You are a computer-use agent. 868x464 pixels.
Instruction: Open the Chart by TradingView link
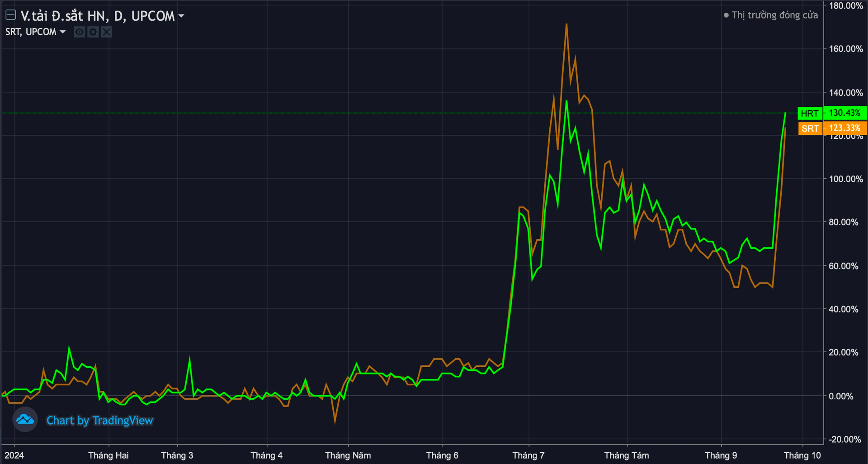click(100, 421)
